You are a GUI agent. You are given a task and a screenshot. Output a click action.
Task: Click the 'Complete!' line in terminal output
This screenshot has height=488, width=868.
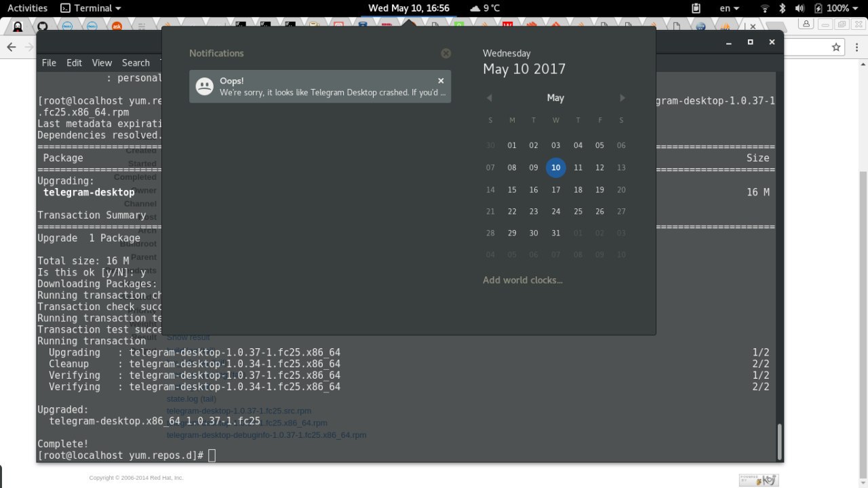point(63,443)
